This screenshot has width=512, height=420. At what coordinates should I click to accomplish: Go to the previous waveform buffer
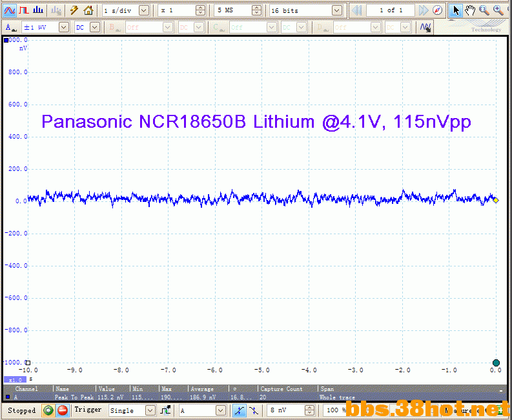point(357,10)
